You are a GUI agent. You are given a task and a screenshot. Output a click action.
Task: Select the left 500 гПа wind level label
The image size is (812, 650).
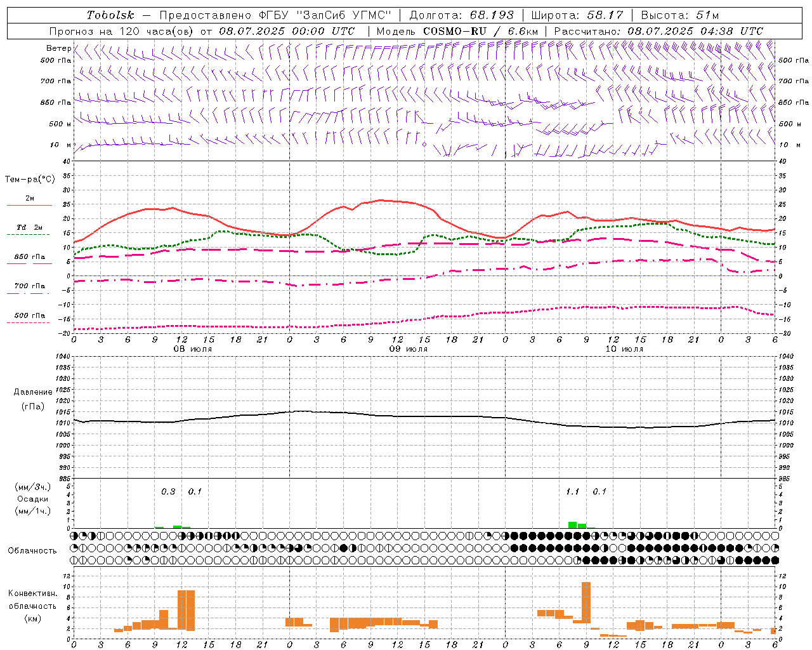pos(56,60)
